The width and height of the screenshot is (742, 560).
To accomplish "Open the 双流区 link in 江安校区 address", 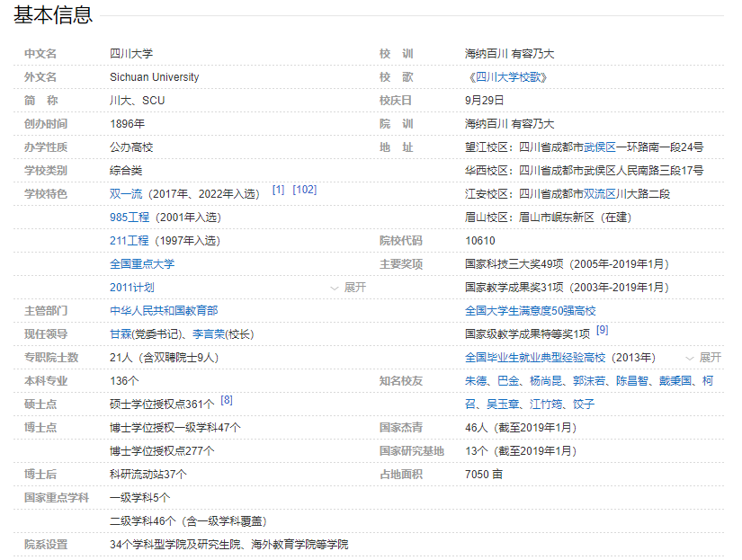I will 599,194.
